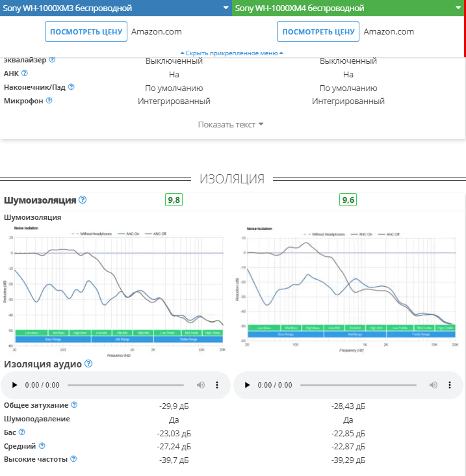Image resolution: width=466 pixels, height=476 pixels.
Task: Toggle ANC On legend in XM4 graph
Action: point(361,234)
